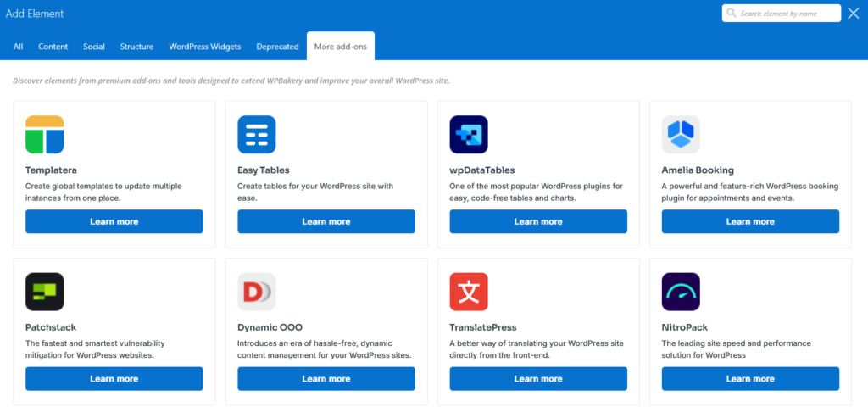Click Learn more under Patchstack

point(114,379)
